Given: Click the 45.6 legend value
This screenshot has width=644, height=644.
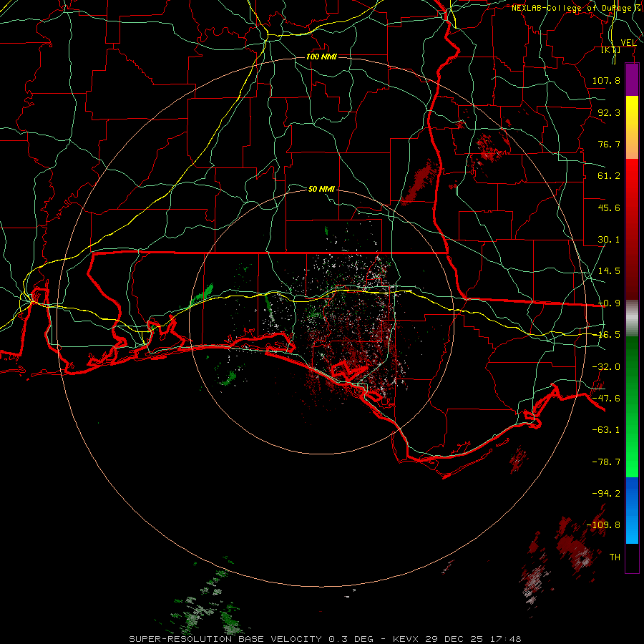Looking at the screenshot, I should [x=609, y=208].
